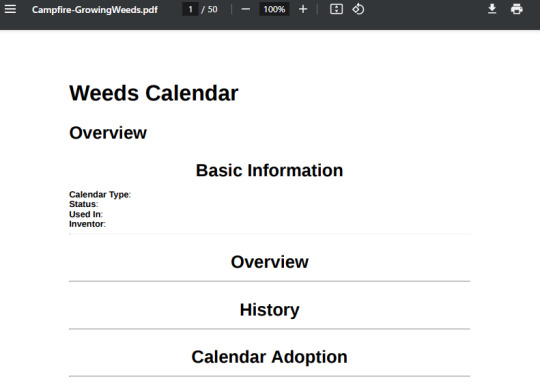Rotate the document counterclockwise

[x=358, y=9]
